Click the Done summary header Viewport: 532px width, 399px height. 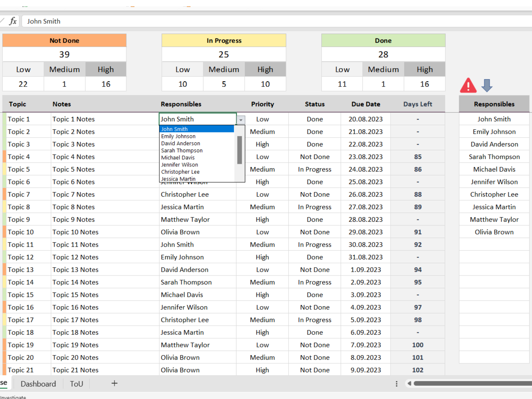pos(383,40)
